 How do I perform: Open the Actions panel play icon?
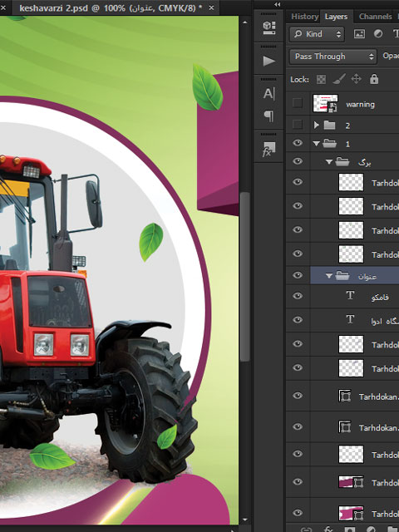(269, 61)
